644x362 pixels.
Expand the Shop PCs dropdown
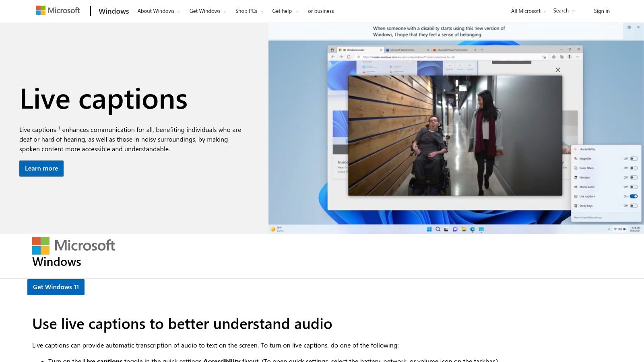(246, 11)
